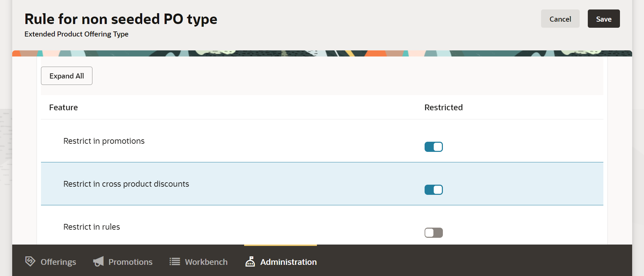Click the Administration building icon
Viewport: 644px width, 276px height.
click(x=250, y=261)
